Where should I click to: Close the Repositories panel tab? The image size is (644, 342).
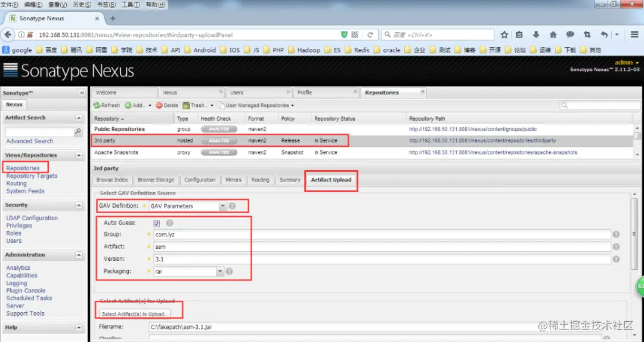(422, 92)
